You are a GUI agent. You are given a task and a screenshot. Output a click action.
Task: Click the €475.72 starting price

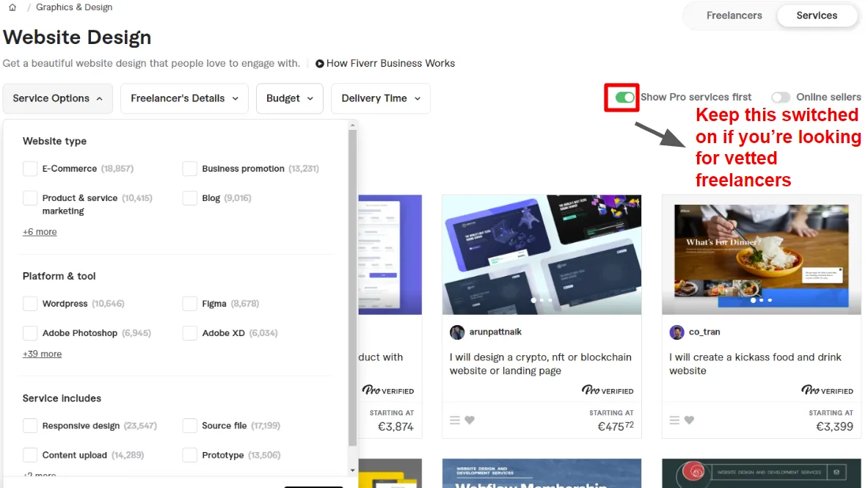coord(616,426)
